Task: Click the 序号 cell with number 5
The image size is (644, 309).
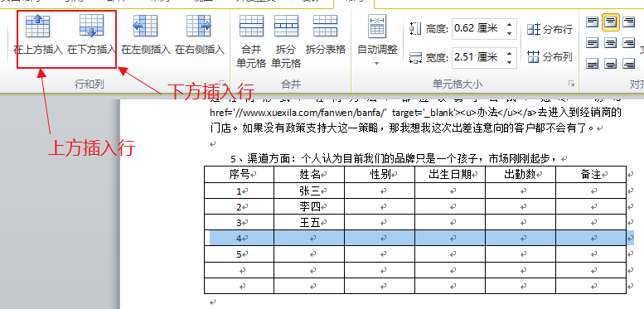Action: (239, 254)
